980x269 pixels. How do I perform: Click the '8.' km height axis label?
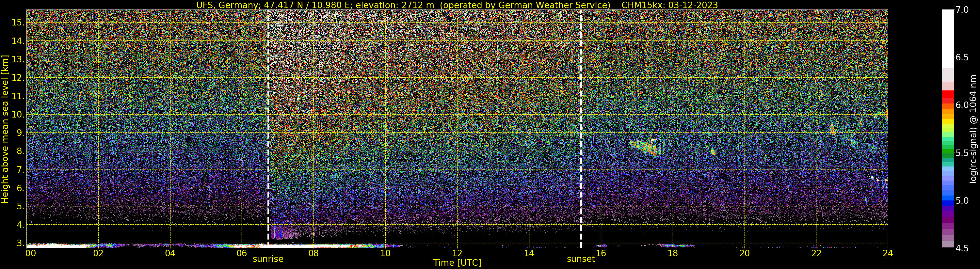pos(20,151)
